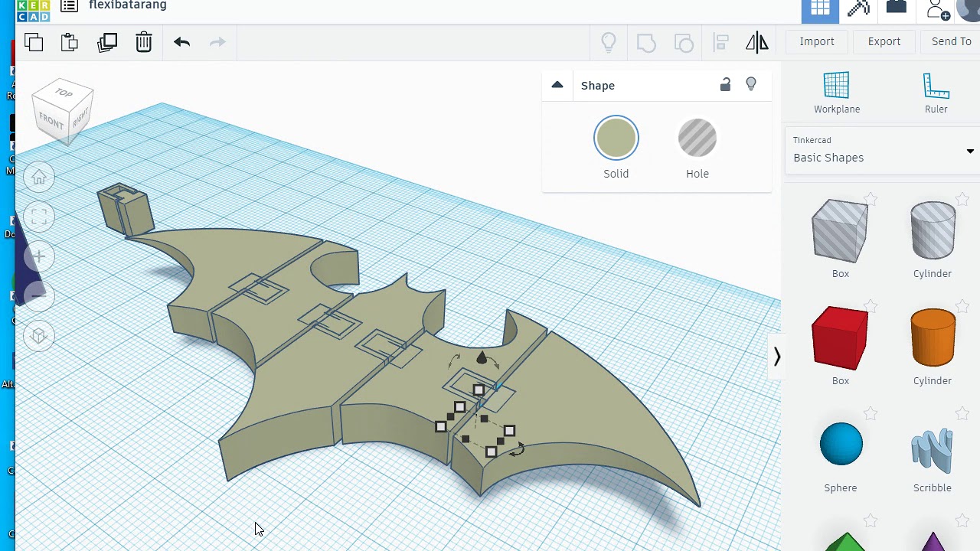Screen dimensions: 980x551
Task: Delete selection with the trash icon
Action: tap(144, 42)
